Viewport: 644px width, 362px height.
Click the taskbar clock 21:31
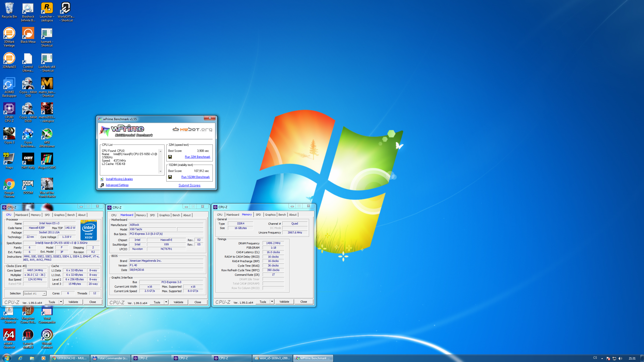point(632,358)
